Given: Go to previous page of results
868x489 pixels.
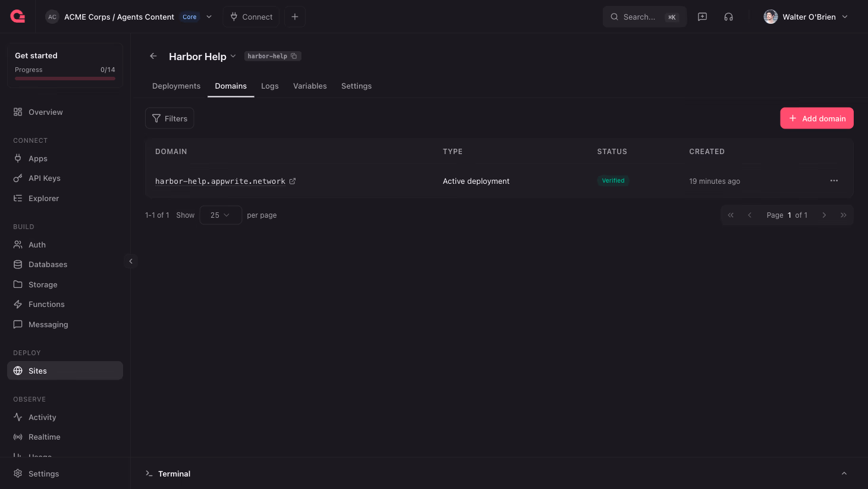Looking at the screenshot, I should (x=750, y=215).
